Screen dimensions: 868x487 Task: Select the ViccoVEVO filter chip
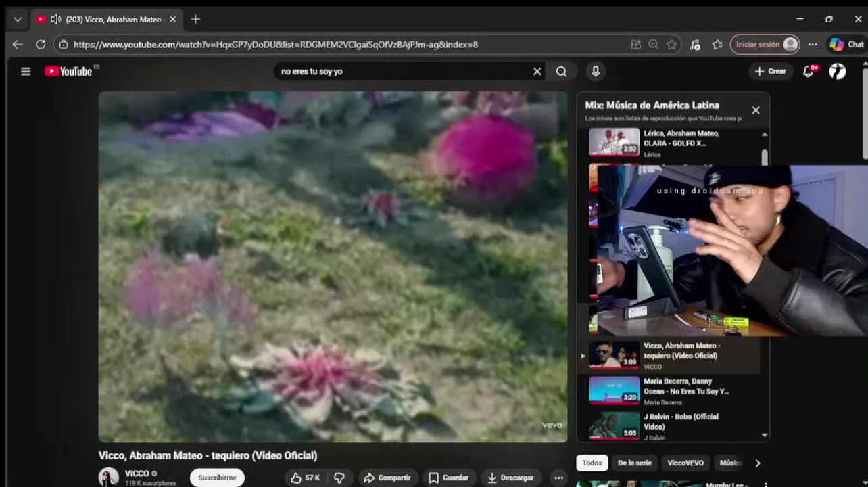685,463
